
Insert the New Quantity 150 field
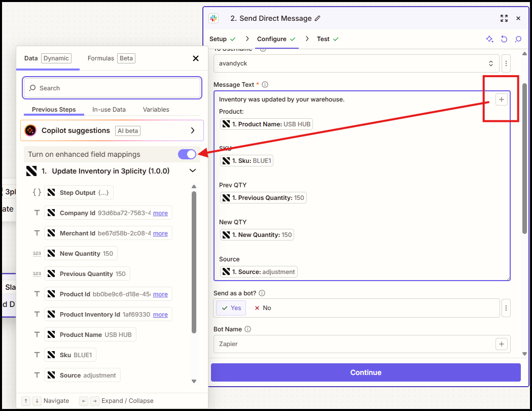tap(81, 254)
